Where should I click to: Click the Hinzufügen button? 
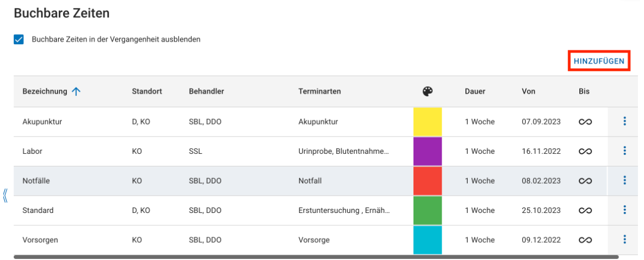tap(599, 61)
